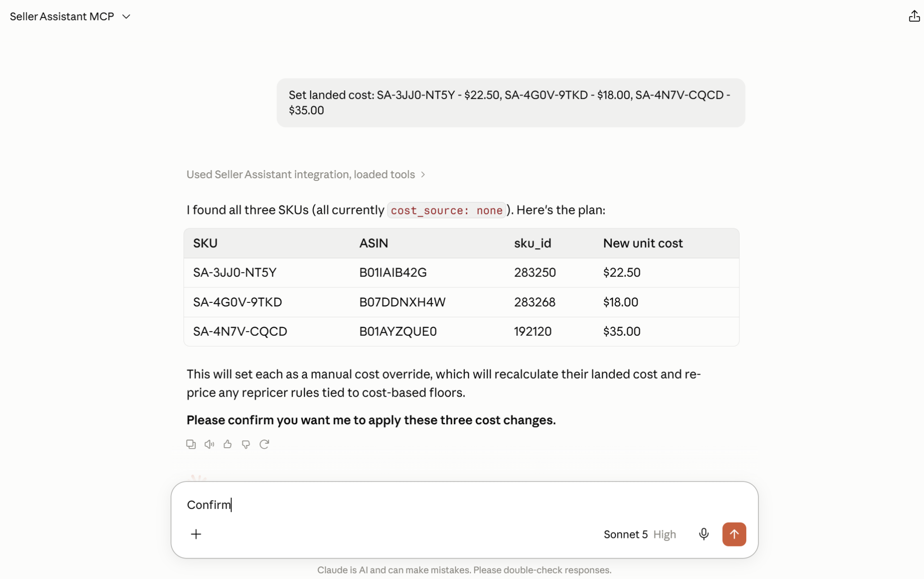
Task: Click the sku_id 192120 cell
Action: pyautogui.click(x=532, y=331)
